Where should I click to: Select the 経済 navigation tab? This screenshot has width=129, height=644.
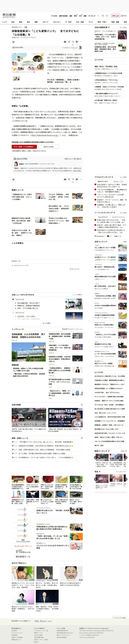(x=21, y=22)
